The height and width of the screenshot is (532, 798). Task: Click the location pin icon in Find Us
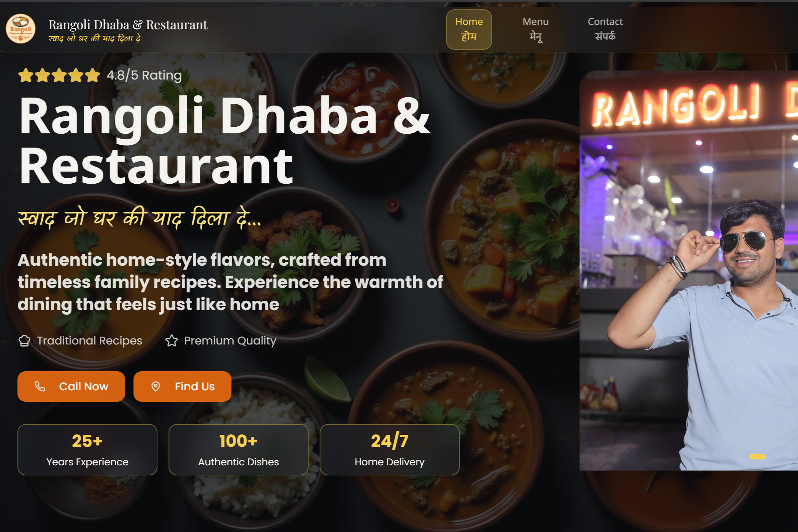tap(156, 386)
